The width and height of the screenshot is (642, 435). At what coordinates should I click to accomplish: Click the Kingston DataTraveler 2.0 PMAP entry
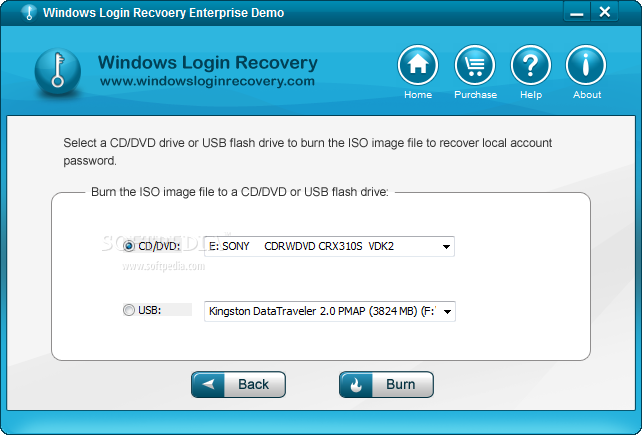pos(330,311)
